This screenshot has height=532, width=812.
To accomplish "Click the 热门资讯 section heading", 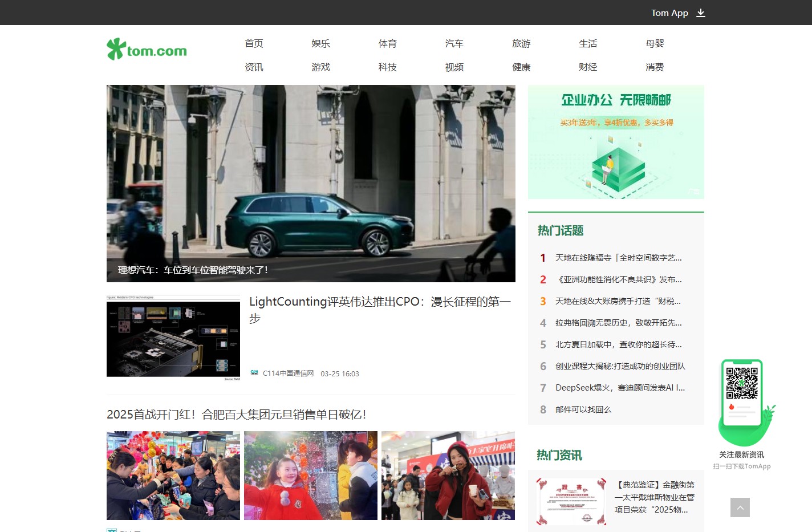I will pos(559,455).
